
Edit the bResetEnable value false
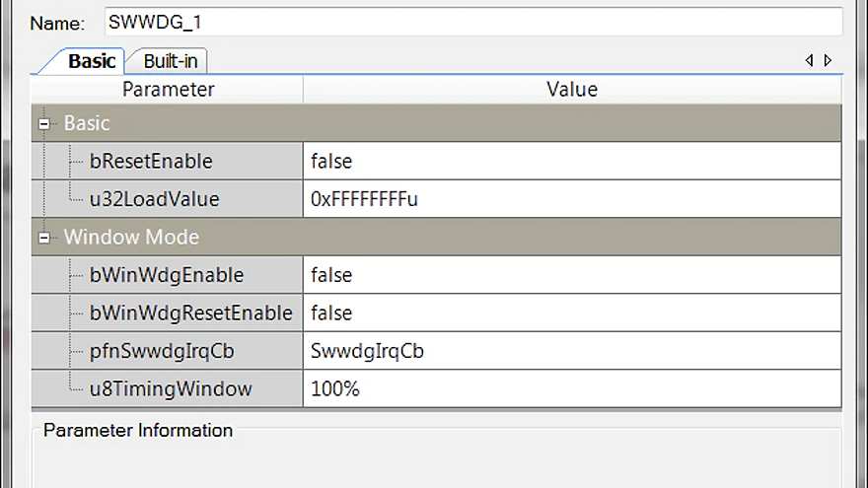click(572, 161)
